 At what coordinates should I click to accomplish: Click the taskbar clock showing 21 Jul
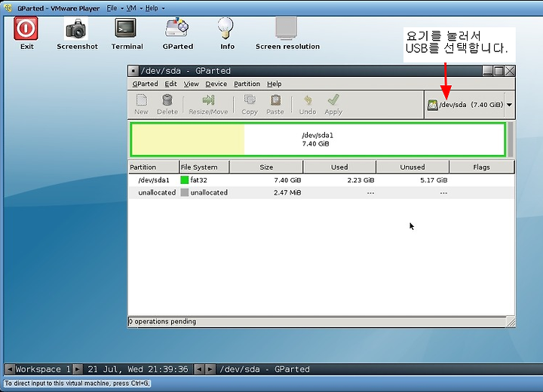[x=138, y=369]
